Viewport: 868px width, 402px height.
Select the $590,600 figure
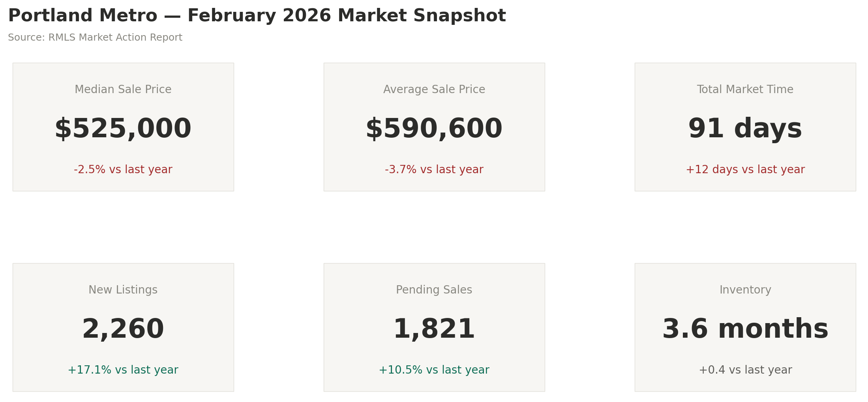tap(434, 129)
